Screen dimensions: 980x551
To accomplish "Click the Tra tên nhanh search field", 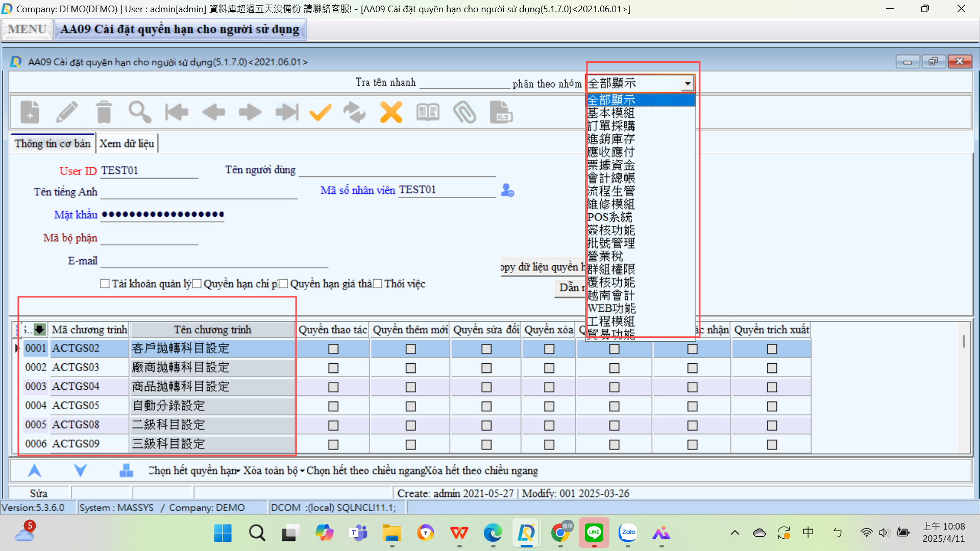I will 464,83.
